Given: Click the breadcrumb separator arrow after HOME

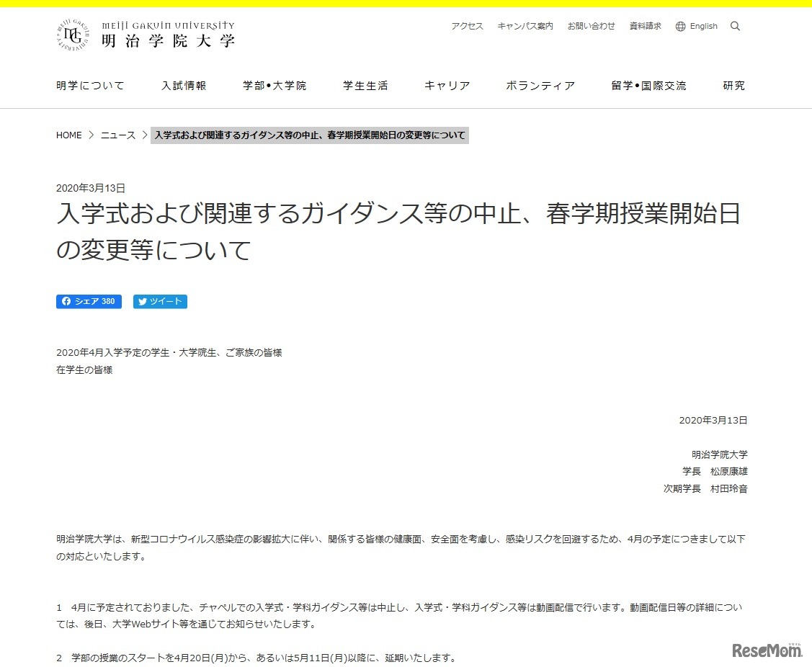Looking at the screenshot, I should click(91, 135).
